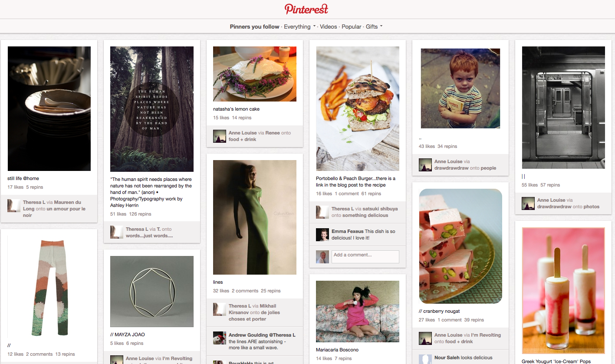This screenshot has width=615, height=364.
Task: Expand the Gifts dropdown arrow
Action: coord(381,26)
